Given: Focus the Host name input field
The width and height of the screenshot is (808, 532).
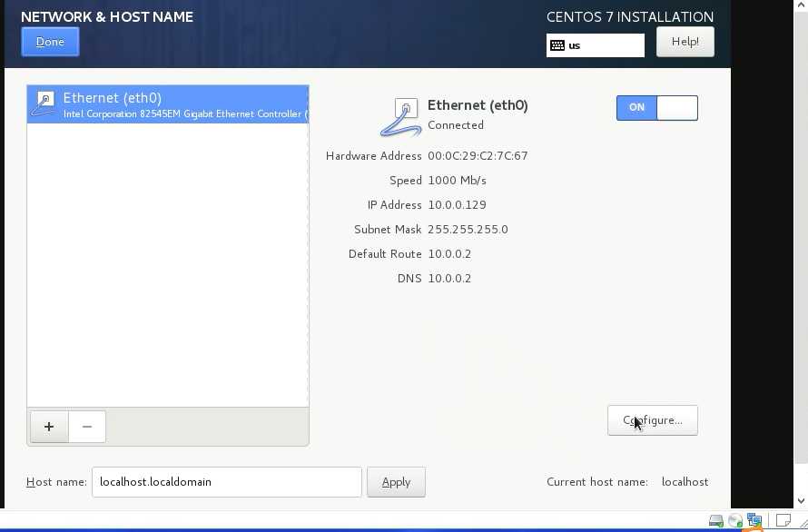Looking at the screenshot, I should coord(227,482).
